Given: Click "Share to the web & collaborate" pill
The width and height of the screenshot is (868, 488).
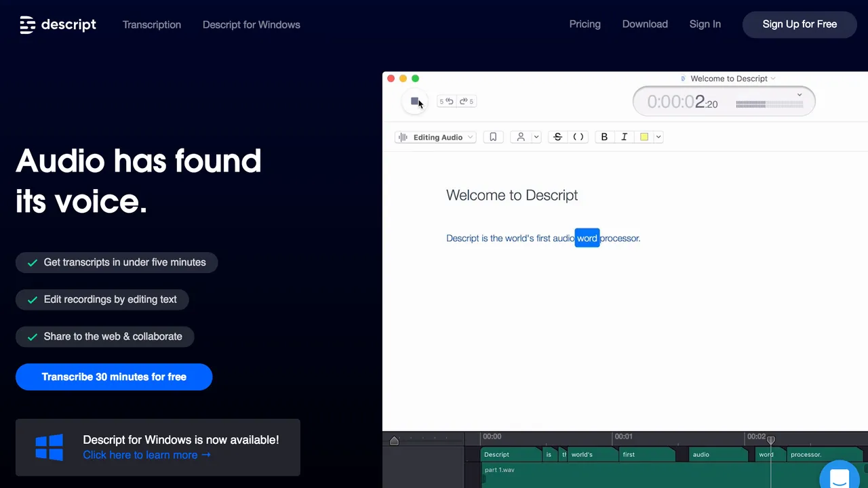Looking at the screenshot, I should [105, 337].
